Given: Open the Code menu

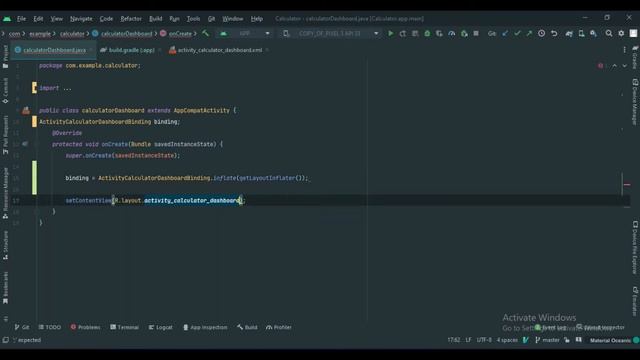Looking at the screenshot, I should pyautogui.click(x=106, y=19).
